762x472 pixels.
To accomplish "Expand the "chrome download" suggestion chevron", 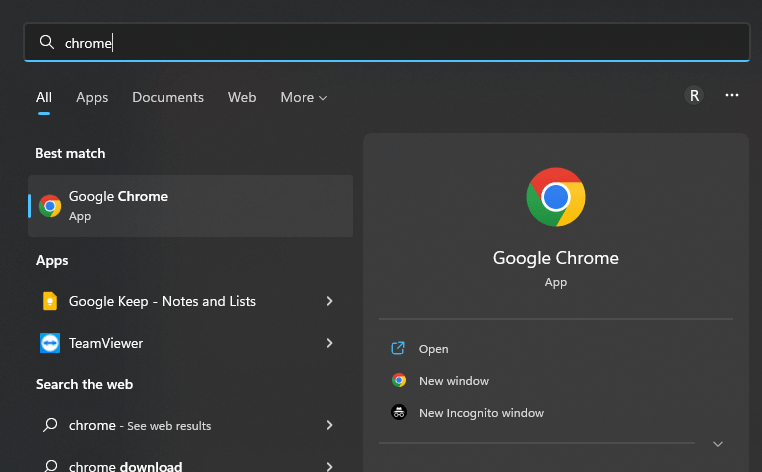I will coord(329,467).
